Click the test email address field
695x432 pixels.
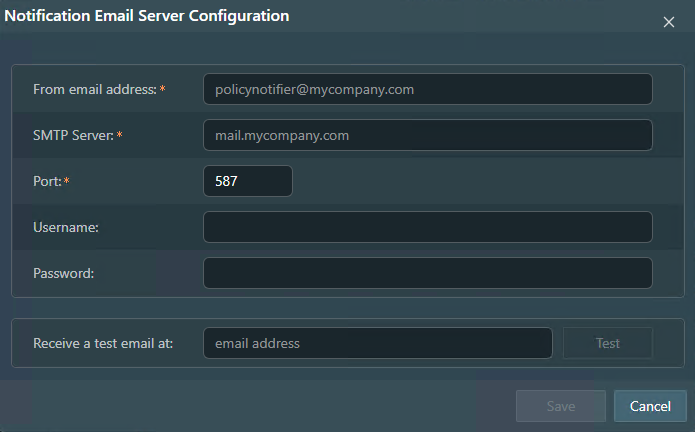[377, 343]
